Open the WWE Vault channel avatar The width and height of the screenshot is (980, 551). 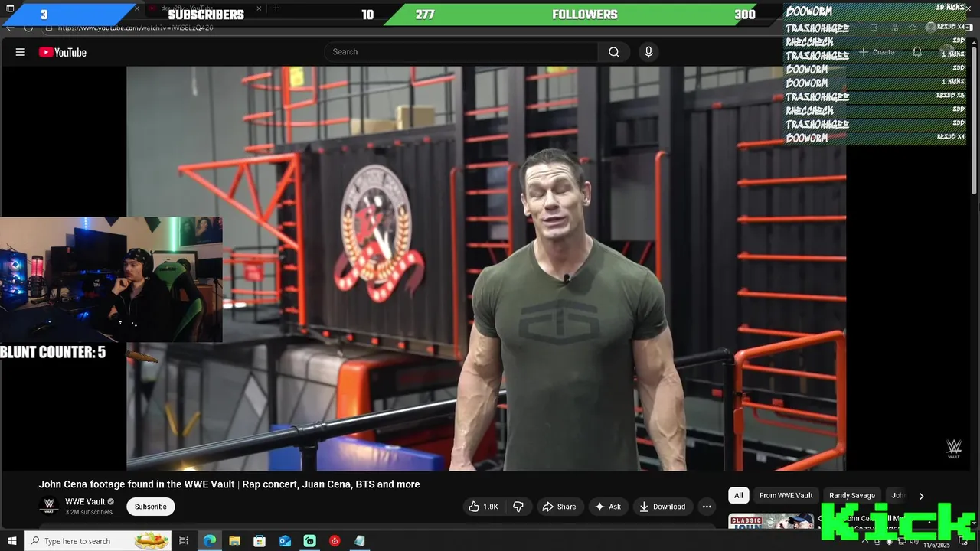point(49,506)
